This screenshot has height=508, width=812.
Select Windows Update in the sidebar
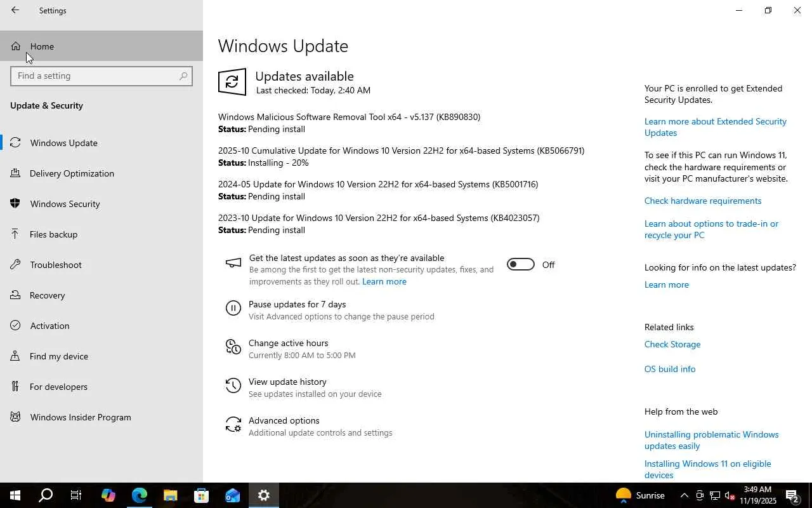point(101,143)
